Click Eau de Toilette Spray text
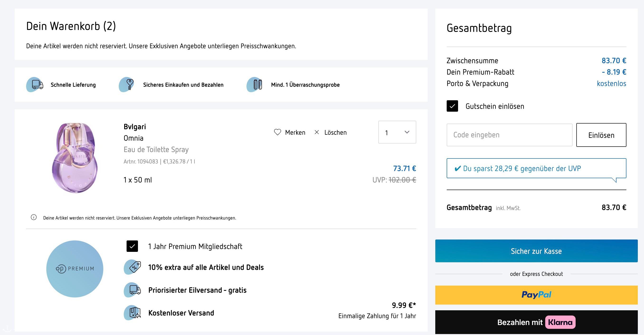Image resolution: width=644 pixels, height=335 pixels. [156, 150]
